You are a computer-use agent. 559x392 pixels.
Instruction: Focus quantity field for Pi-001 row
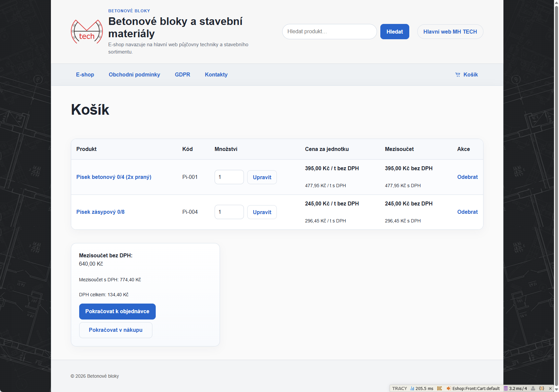[229, 177]
